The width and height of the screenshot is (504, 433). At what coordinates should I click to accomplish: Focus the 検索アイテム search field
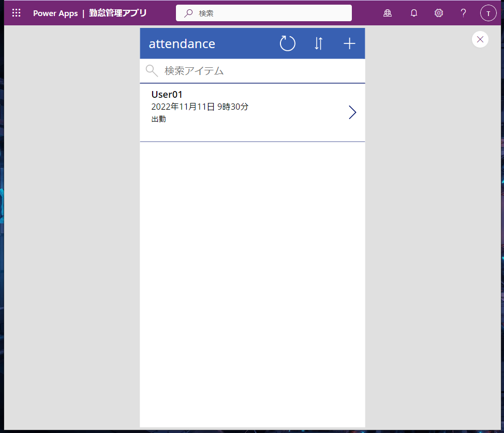coord(253,71)
